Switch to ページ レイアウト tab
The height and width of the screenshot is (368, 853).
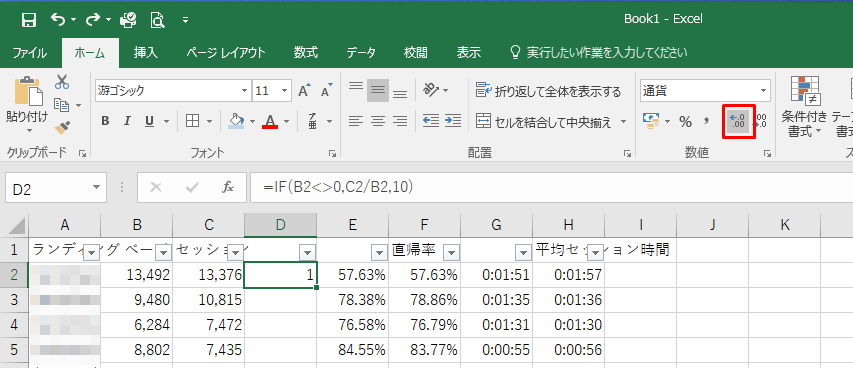coord(226,53)
